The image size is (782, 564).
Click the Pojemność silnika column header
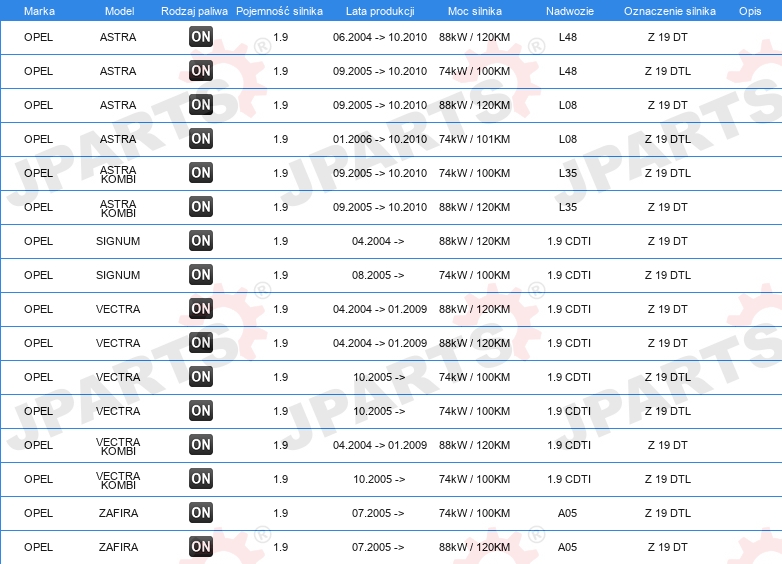(x=279, y=11)
